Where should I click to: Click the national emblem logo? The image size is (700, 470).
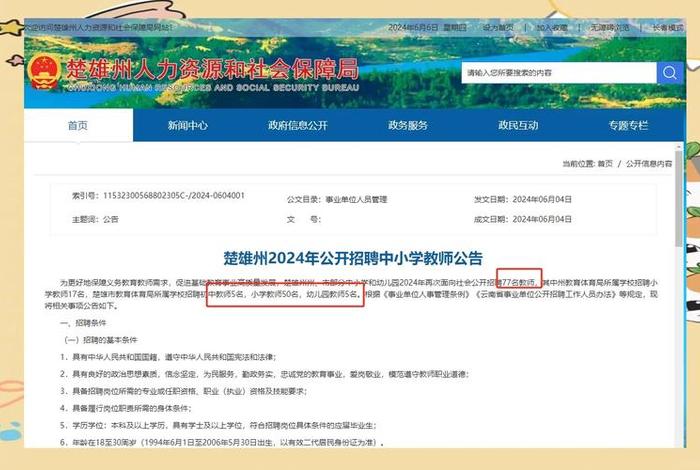point(44,72)
